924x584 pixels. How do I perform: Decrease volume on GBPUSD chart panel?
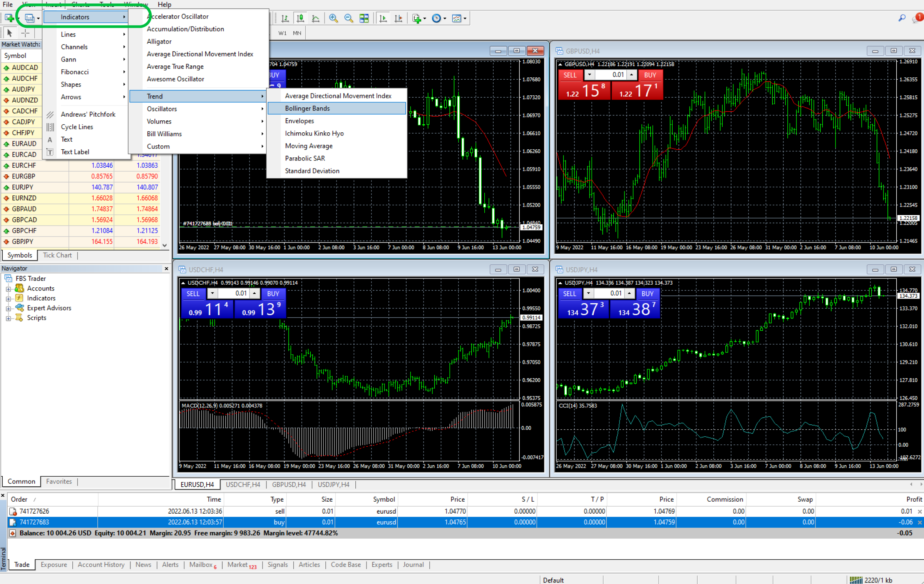(589, 75)
